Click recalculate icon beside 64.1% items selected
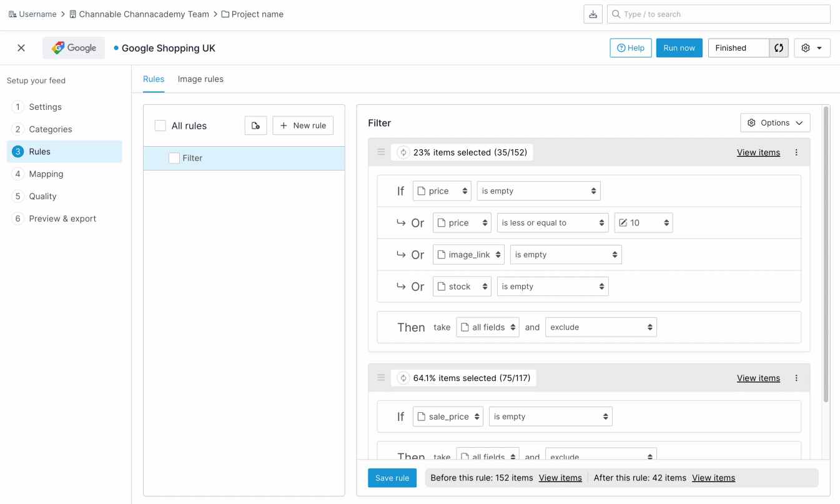Screen dimensions: 840x504 [x=403, y=378]
